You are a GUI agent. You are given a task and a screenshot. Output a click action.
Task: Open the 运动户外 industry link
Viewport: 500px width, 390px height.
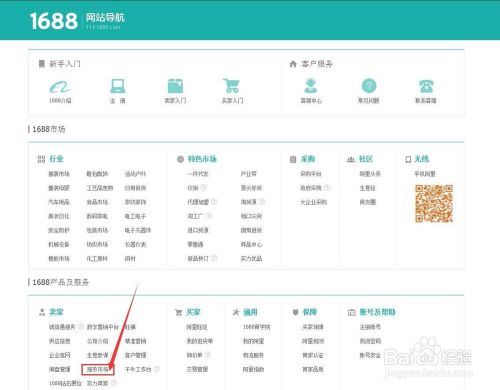[135, 174]
